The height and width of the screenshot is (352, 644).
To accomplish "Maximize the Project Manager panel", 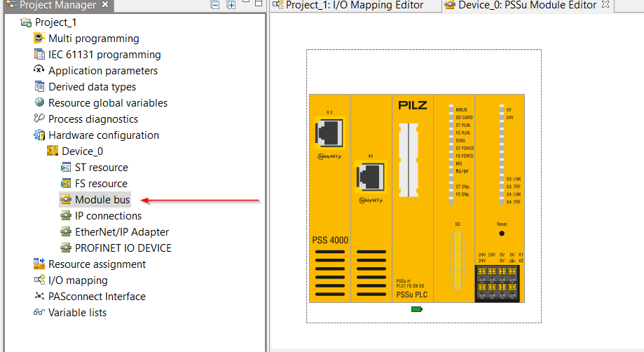I will pos(259,3).
